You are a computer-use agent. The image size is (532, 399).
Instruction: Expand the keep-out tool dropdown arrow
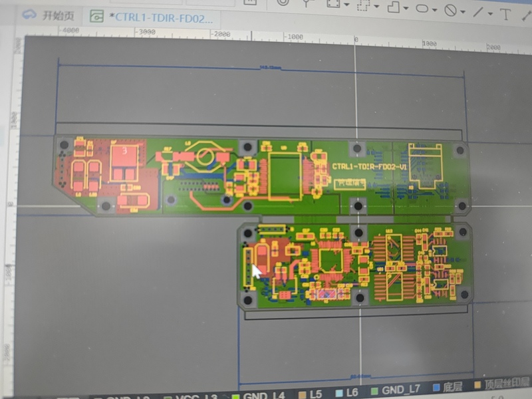click(463, 11)
